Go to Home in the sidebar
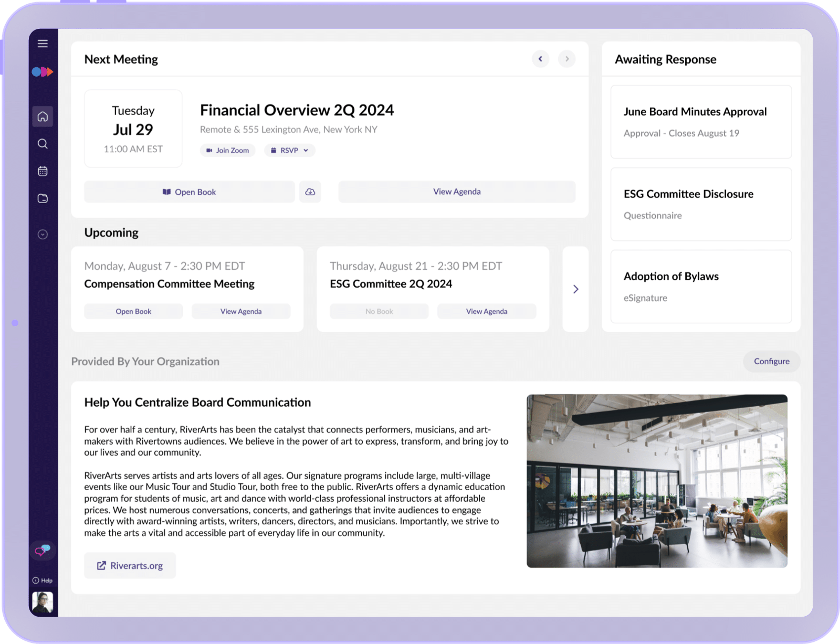 pyautogui.click(x=43, y=117)
